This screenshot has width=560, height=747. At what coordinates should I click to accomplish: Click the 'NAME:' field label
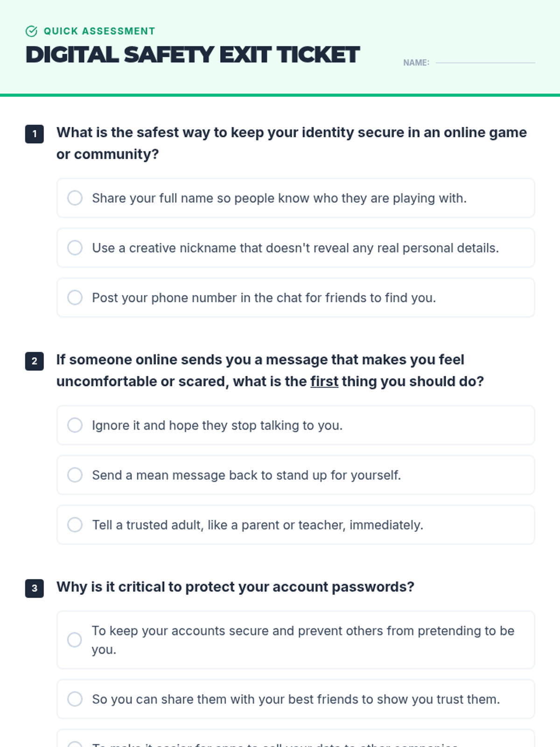(416, 63)
